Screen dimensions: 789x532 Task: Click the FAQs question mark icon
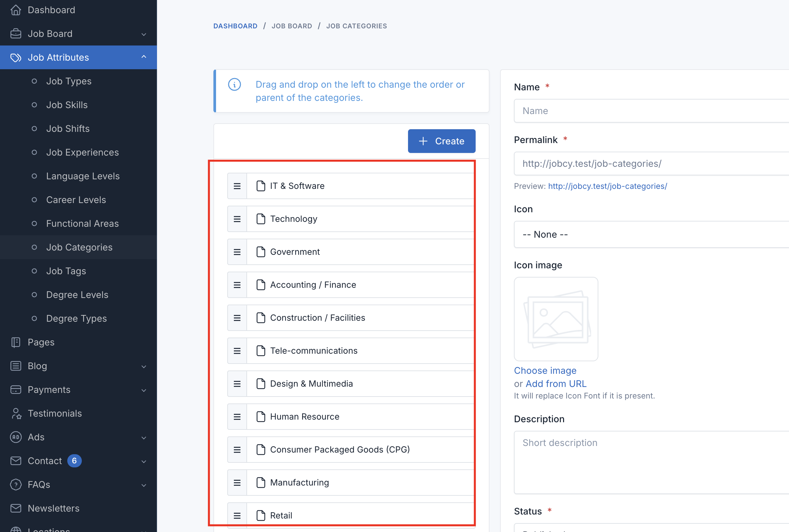point(16,485)
